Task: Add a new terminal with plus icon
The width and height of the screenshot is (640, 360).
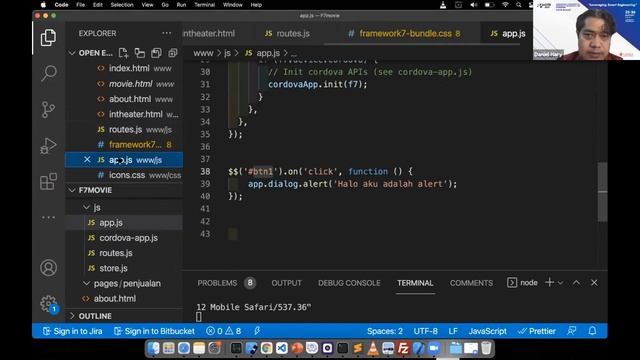Action: click(549, 282)
